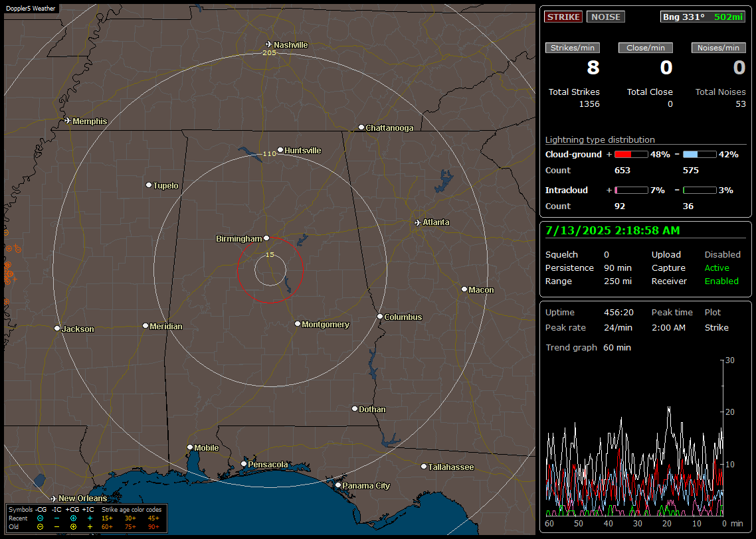Click the "Doppler5 Weather" title label
The width and height of the screenshot is (756, 539).
[x=31, y=8]
